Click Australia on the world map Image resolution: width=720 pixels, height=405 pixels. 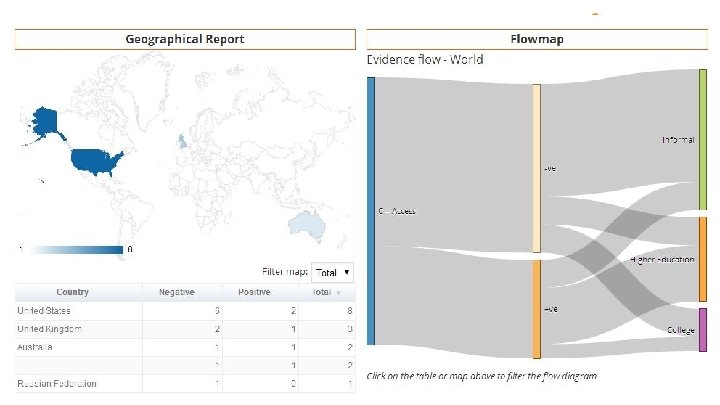(307, 226)
